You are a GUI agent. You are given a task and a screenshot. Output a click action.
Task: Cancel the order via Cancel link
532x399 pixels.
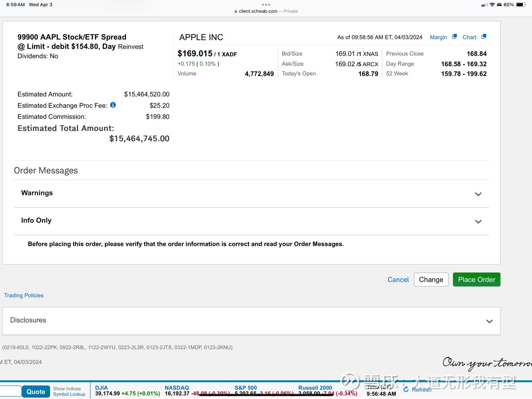tap(398, 280)
